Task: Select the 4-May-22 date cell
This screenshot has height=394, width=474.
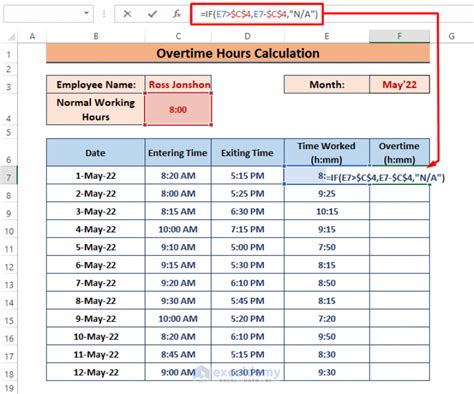Action: pyautogui.click(x=96, y=229)
